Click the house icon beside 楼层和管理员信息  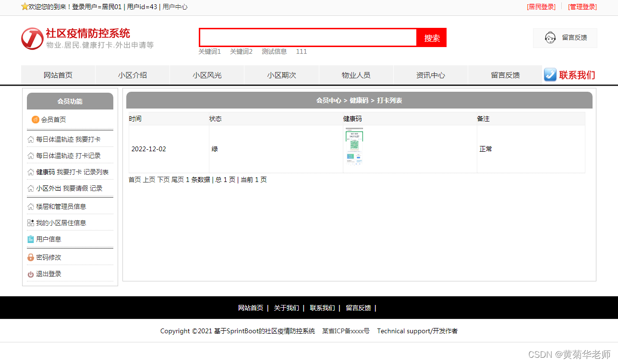(x=31, y=207)
